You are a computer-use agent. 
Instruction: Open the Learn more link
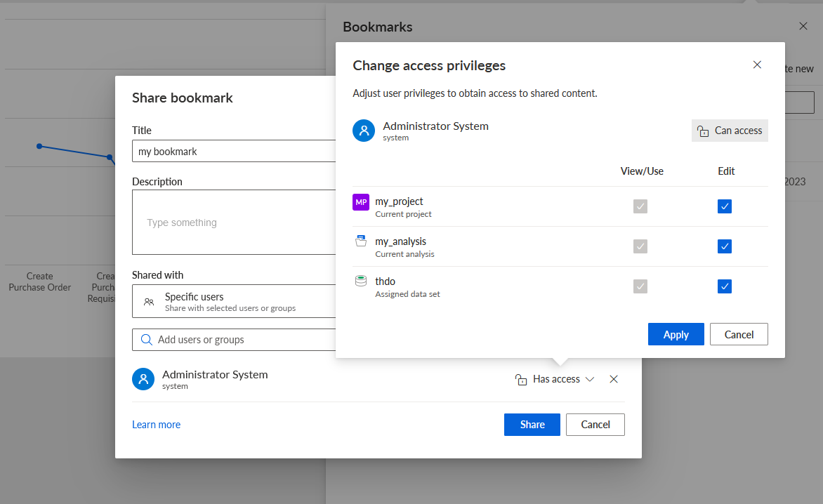156,424
